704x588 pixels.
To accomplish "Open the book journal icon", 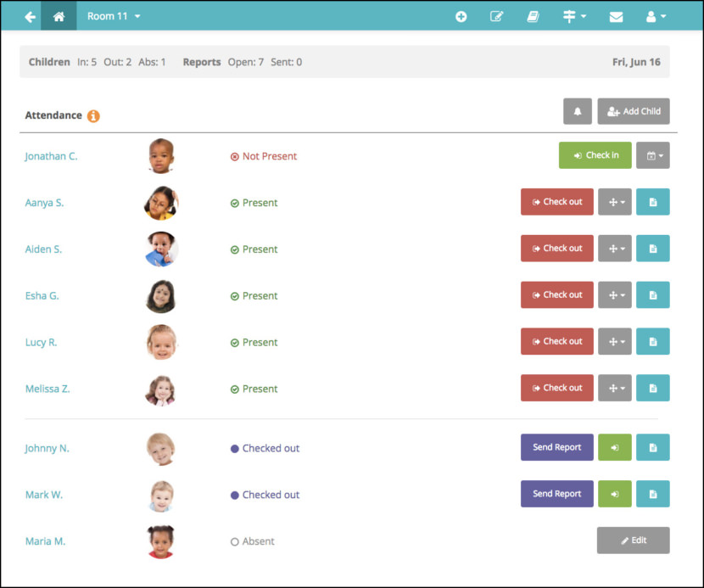I will (533, 17).
